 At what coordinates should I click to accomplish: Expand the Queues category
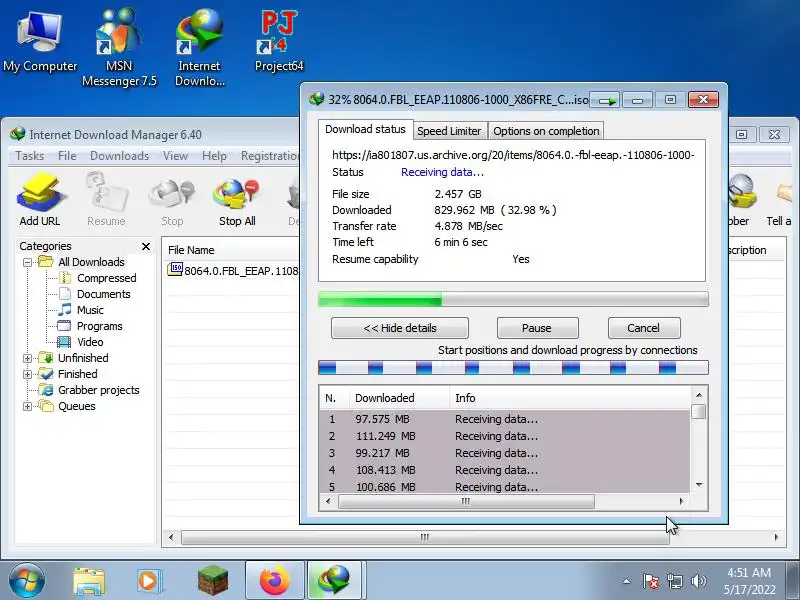point(28,406)
